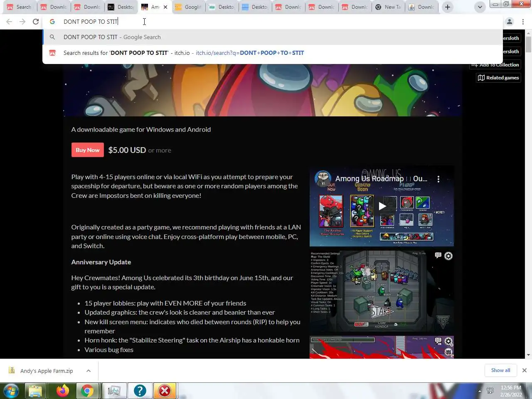This screenshot has height=399, width=532.
Task: Open the Chrome profile avatar menu
Action: 510,22
